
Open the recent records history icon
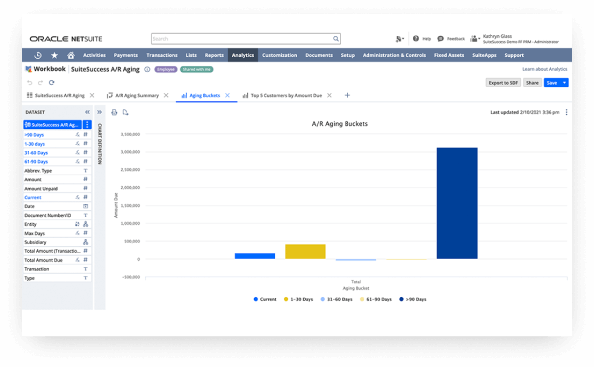tap(38, 55)
